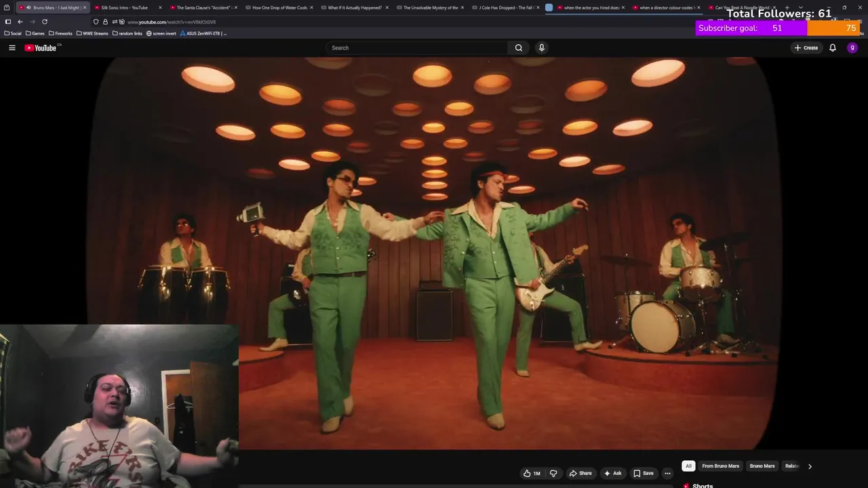This screenshot has height=488, width=868.
Task: Click the Subscriber goal progress bar overlay
Action: 778,28
